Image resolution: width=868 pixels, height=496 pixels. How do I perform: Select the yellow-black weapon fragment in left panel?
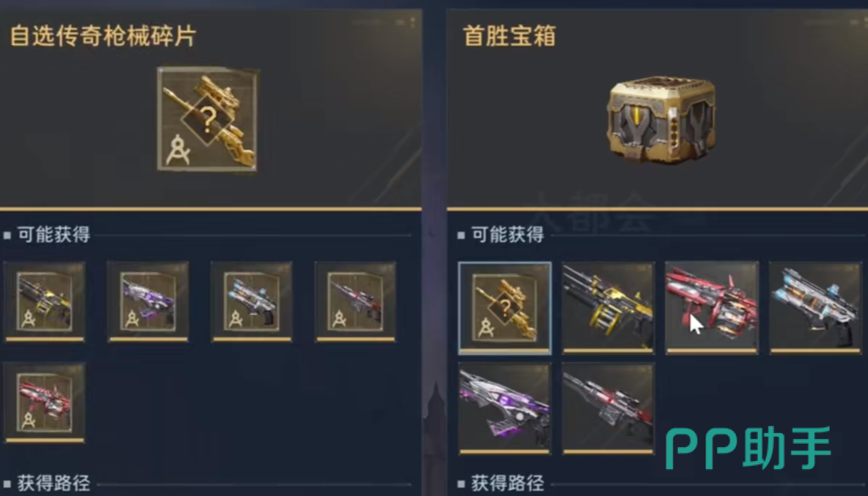[x=45, y=302]
